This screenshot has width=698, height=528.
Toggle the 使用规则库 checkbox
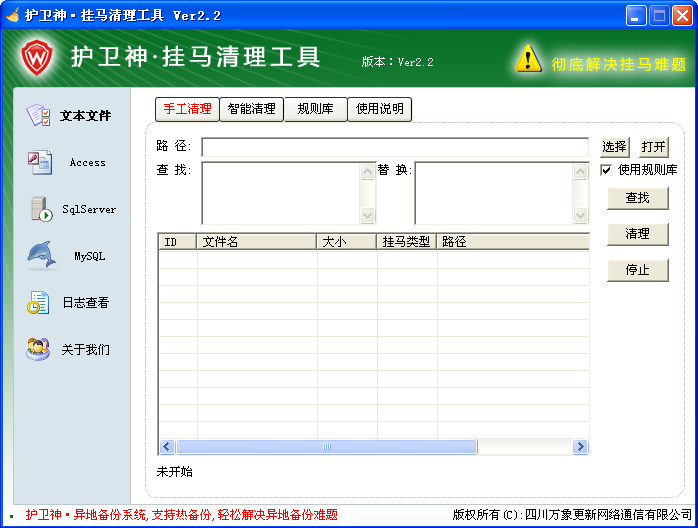tap(606, 170)
